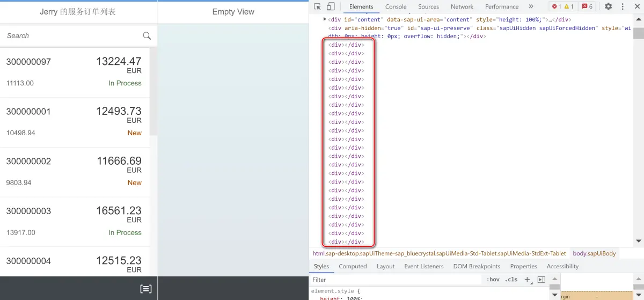Click the value 13917.00
Viewport: 644px width, 300px height.
[x=20, y=233]
